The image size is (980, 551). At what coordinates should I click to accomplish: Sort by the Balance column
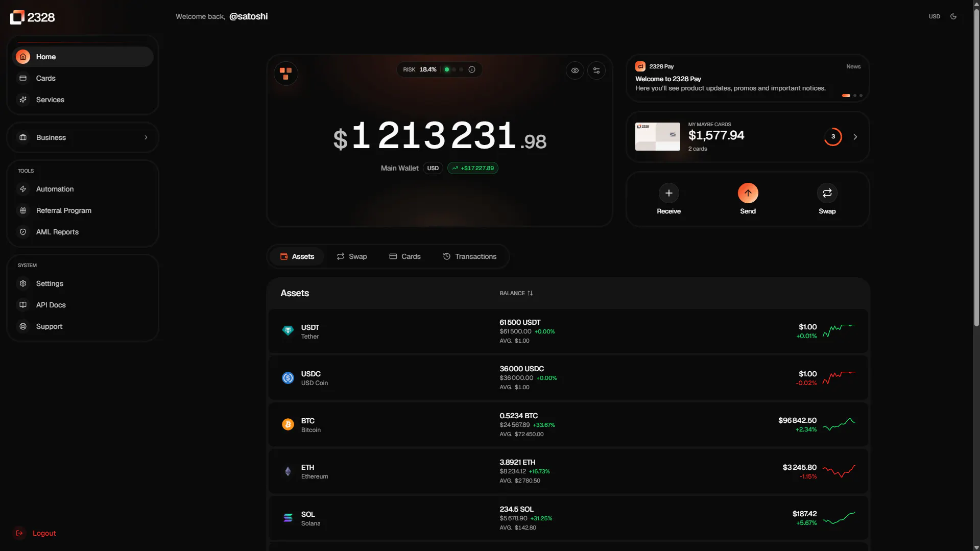(x=516, y=293)
